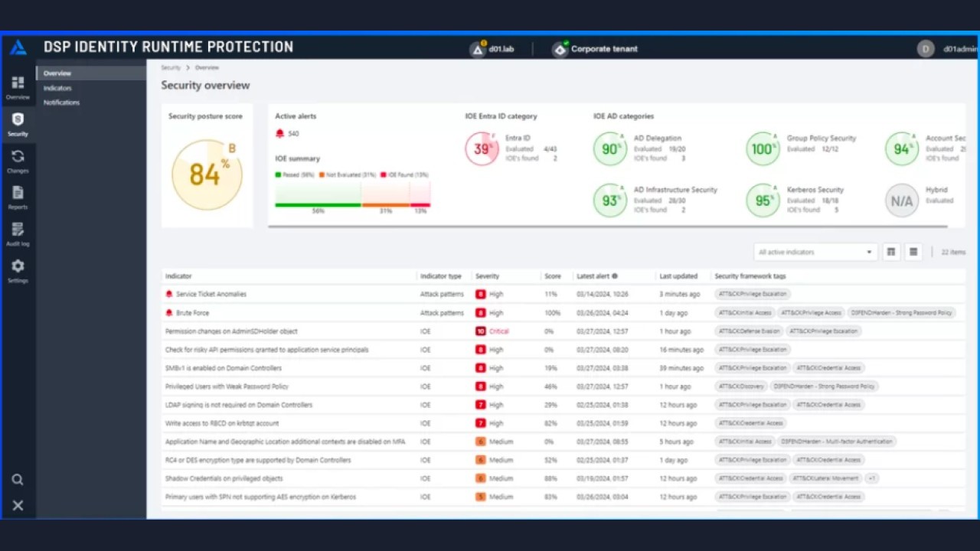Open Check for risky API permissions row

tap(564, 350)
